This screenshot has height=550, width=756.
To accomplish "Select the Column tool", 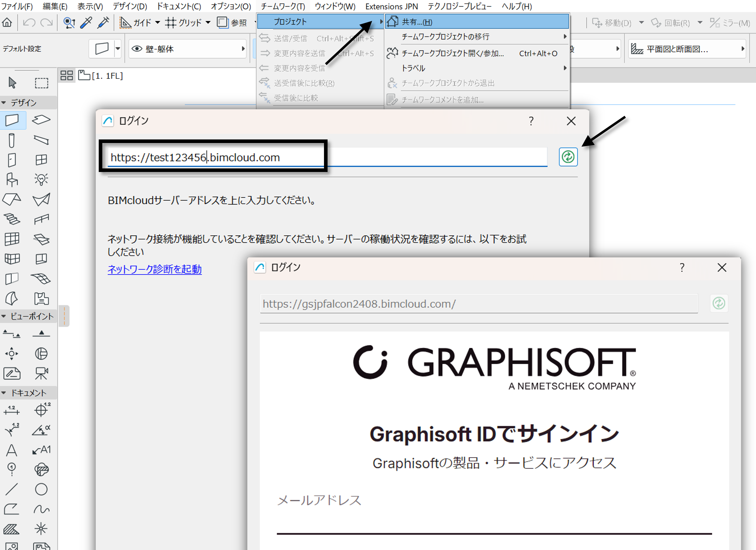I will coord(12,140).
